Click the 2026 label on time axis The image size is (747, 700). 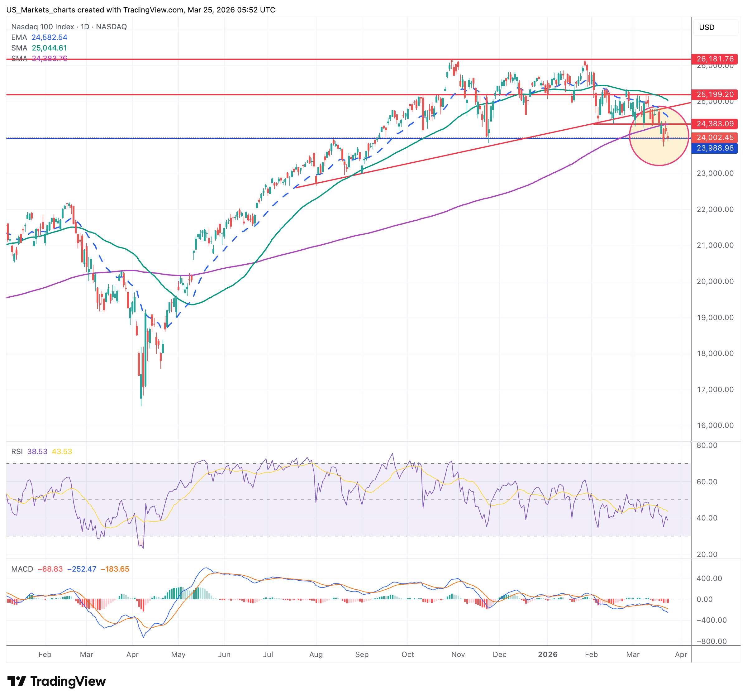coord(547,654)
